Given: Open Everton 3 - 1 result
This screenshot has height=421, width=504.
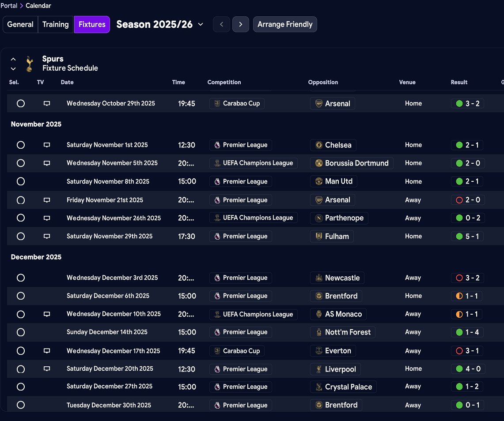Looking at the screenshot, I should point(468,351).
